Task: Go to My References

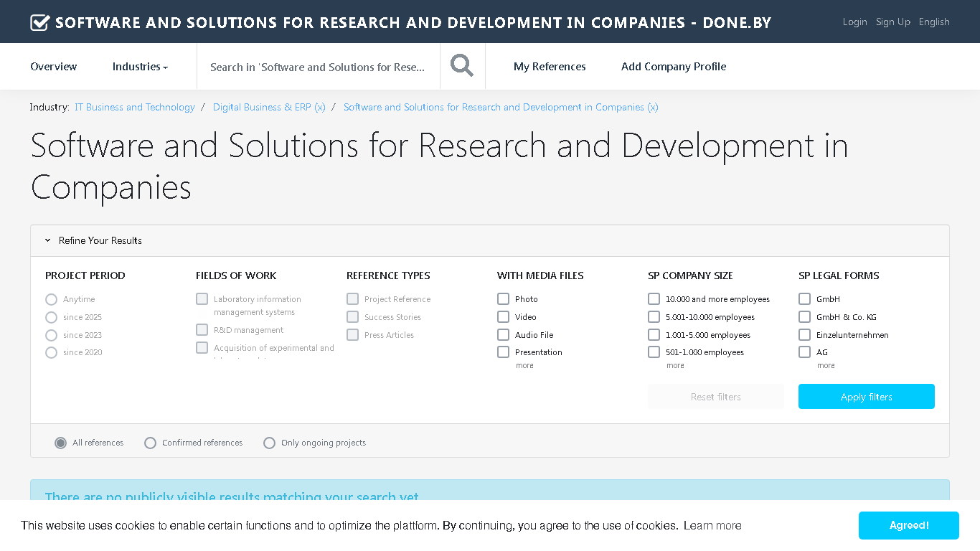Action: pos(550,67)
